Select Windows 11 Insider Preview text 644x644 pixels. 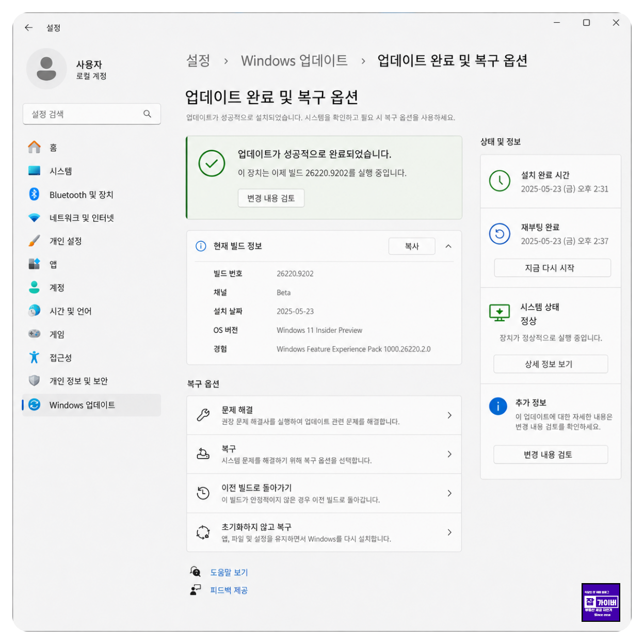[319, 330]
